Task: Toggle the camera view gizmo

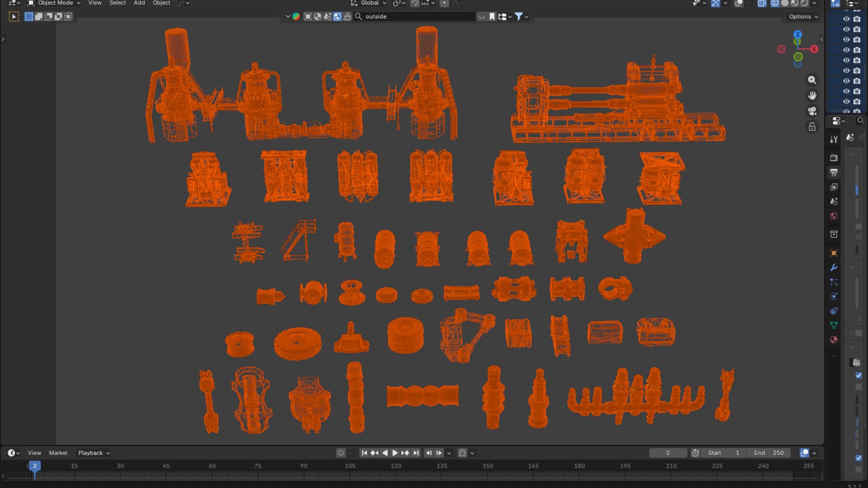Action: (812, 111)
